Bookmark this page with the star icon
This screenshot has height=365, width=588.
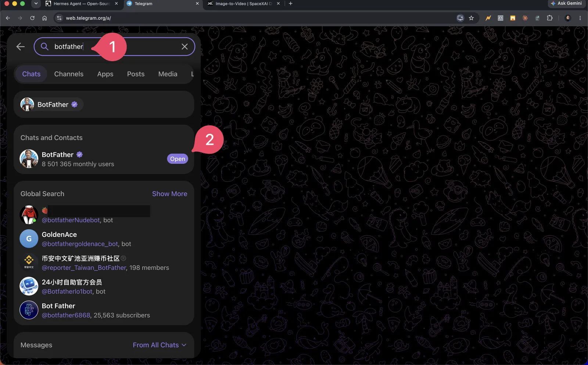tap(471, 18)
